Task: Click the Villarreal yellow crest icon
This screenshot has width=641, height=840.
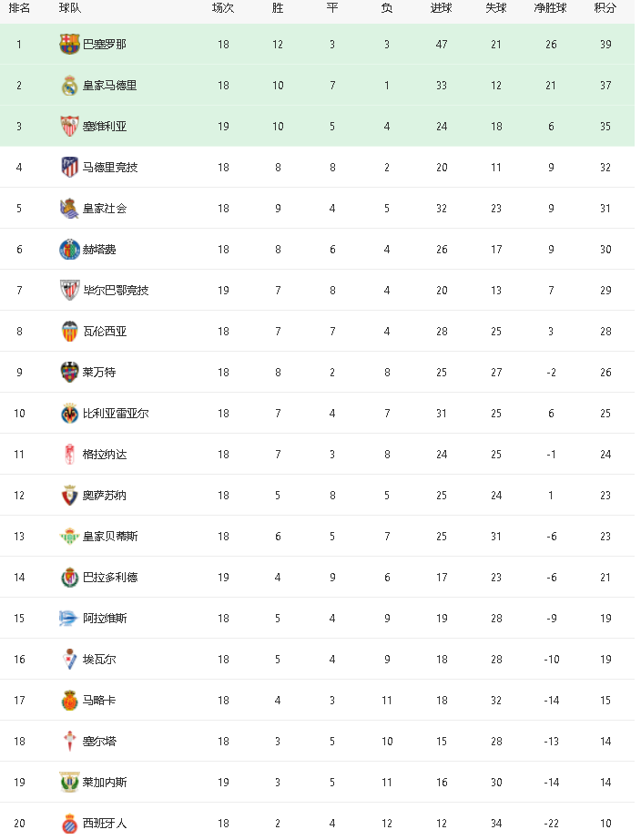Action: pos(69,413)
